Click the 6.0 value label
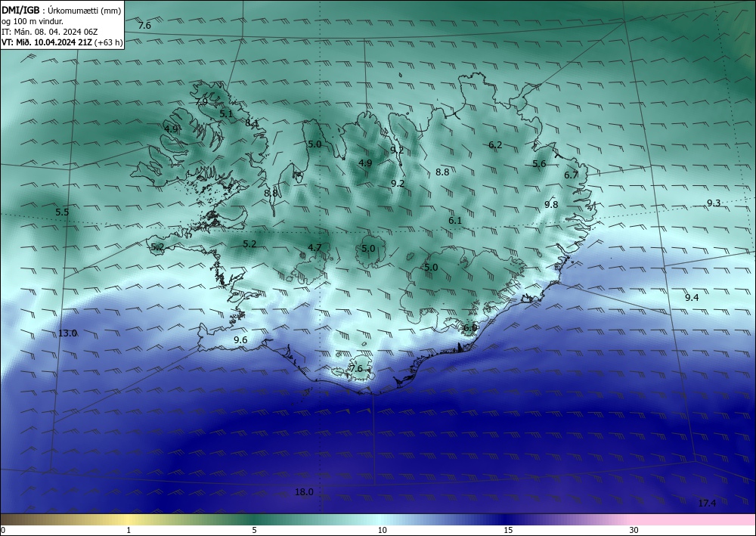The width and height of the screenshot is (756, 536). point(470,328)
